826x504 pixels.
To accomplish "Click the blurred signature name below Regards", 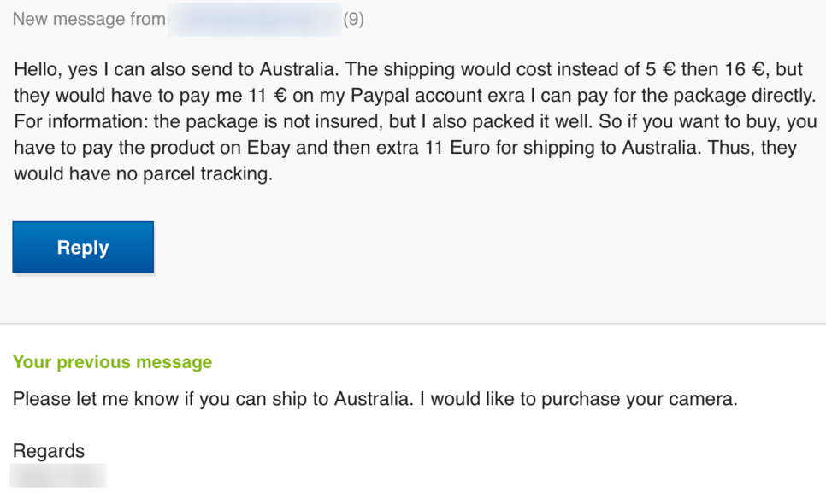I will [58, 476].
